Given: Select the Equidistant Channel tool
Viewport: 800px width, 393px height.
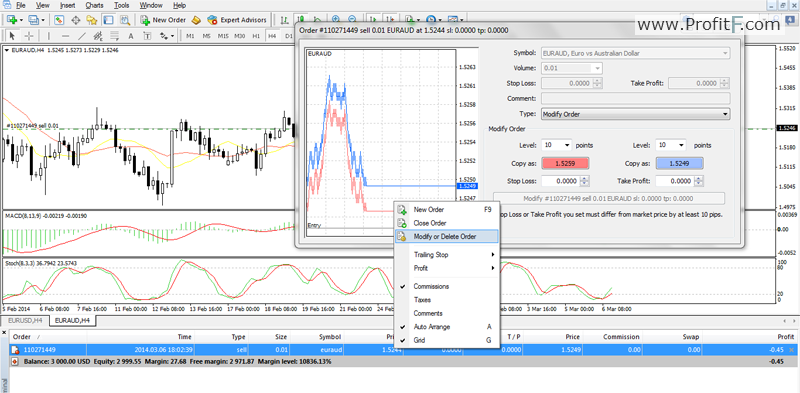Looking at the screenshot, I should [x=98, y=36].
